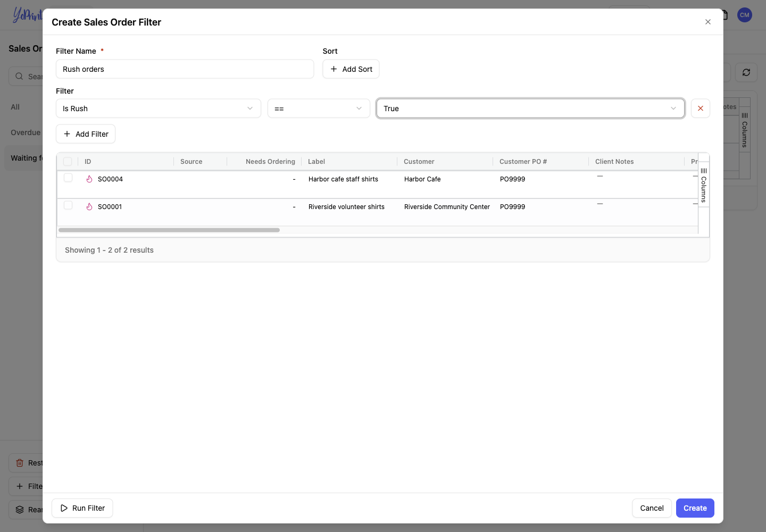Screen dimensions: 766x532
Task: Click the Run Filter button
Action: pyautogui.click(x=82, y=508)
